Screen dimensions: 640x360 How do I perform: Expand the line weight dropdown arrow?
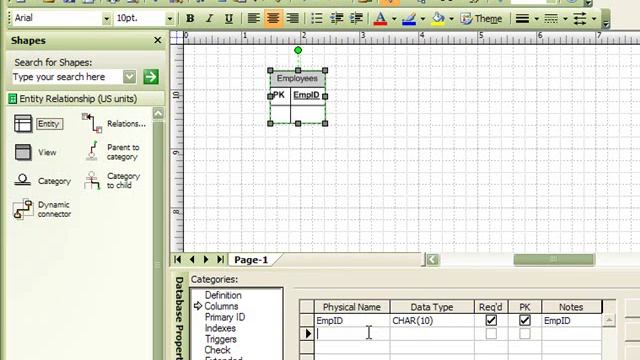coord(536,19)
